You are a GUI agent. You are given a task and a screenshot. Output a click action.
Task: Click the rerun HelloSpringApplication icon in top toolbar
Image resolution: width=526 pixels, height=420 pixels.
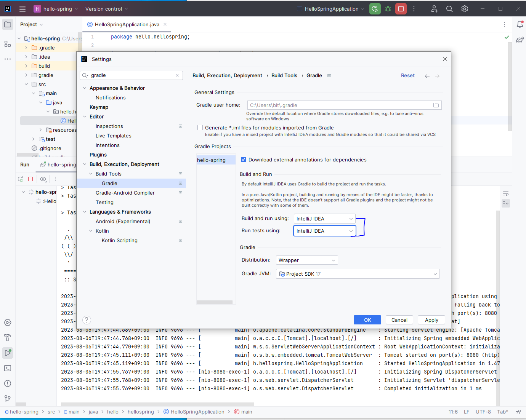[375, 9]
